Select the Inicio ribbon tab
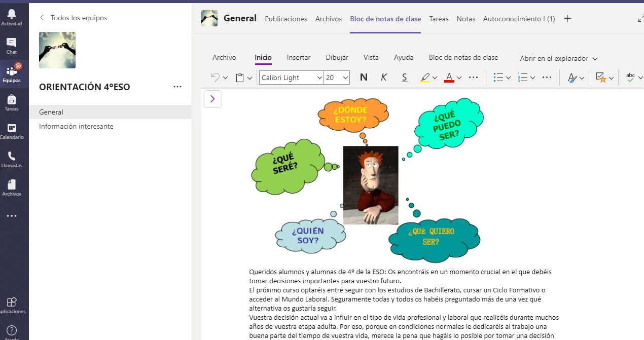This screenshot has width=644, height=340. [x=263, y=58]
